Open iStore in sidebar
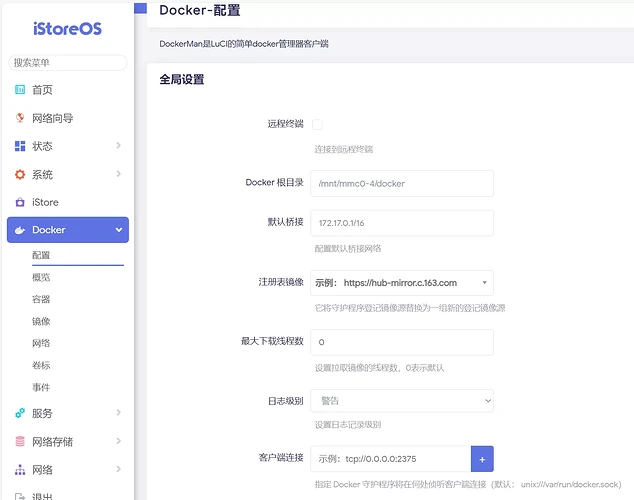Image resolution: width=634 pixels, height=500 pixels. pyautogui.click(x=45, y=202)
